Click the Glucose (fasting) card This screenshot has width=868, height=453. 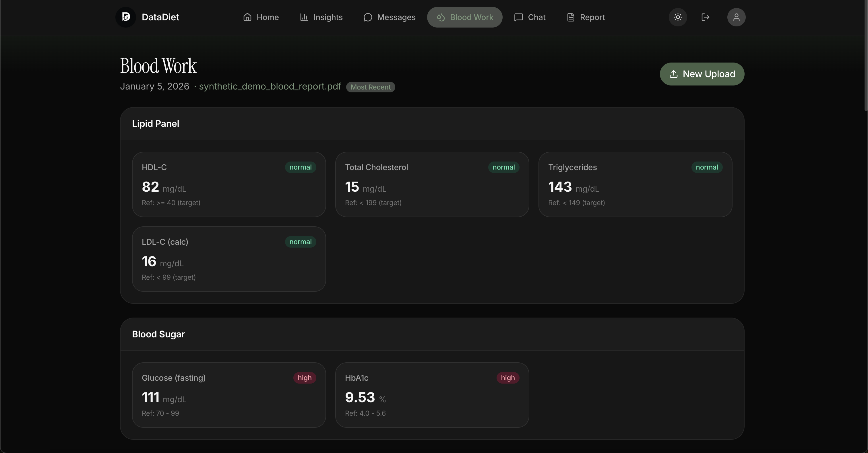point(229,395)
